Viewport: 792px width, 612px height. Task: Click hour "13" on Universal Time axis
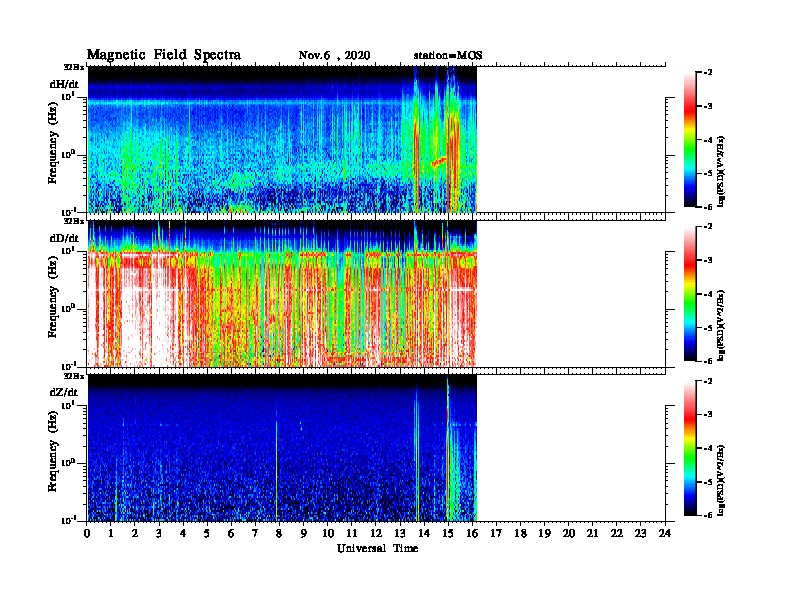[400, 534]
